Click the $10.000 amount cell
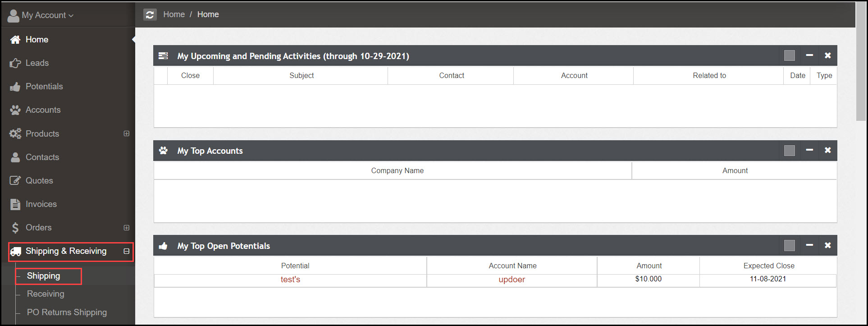The width and height of the screenshot is (868, 326). coord(649,279)
